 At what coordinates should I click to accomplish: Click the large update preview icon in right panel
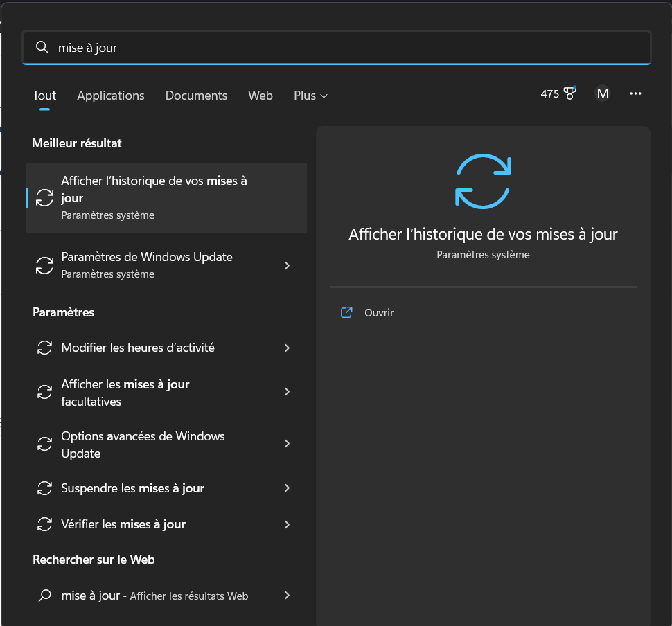[482, 181]
